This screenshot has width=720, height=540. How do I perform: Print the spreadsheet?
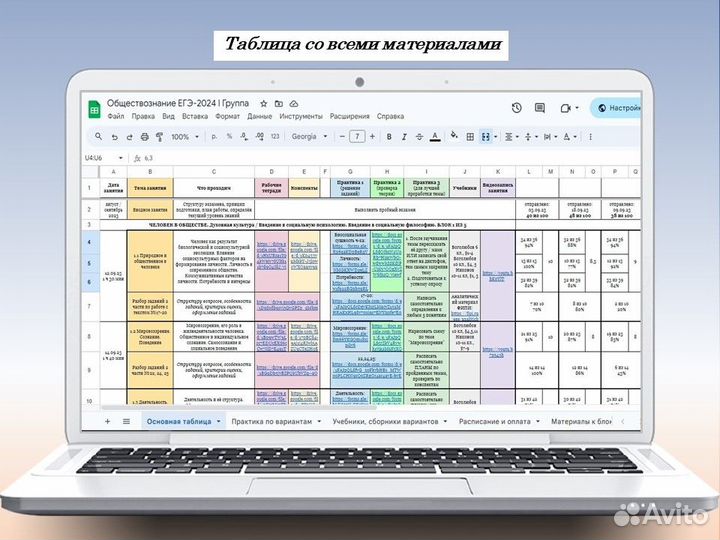pos(145,137)
